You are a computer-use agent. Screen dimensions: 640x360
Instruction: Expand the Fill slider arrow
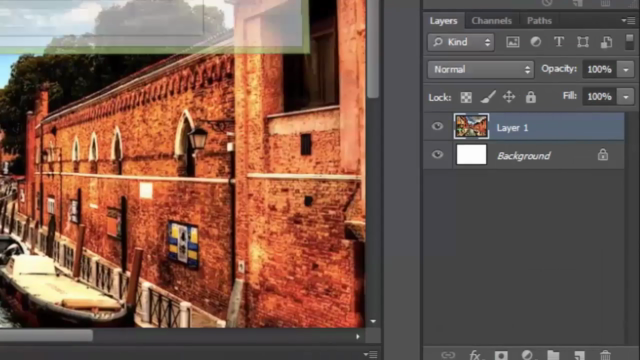pos(625,97)
